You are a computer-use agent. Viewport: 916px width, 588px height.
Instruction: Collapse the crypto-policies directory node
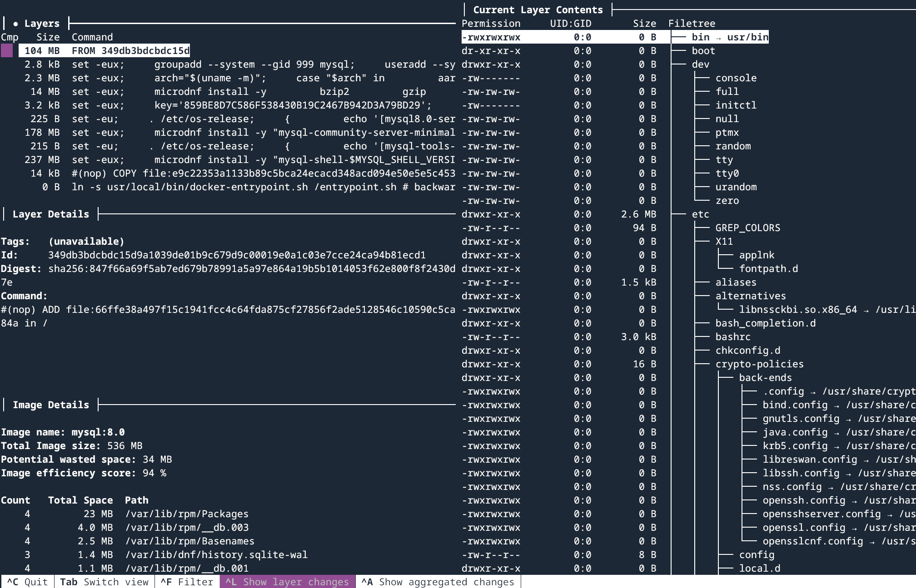759,364
